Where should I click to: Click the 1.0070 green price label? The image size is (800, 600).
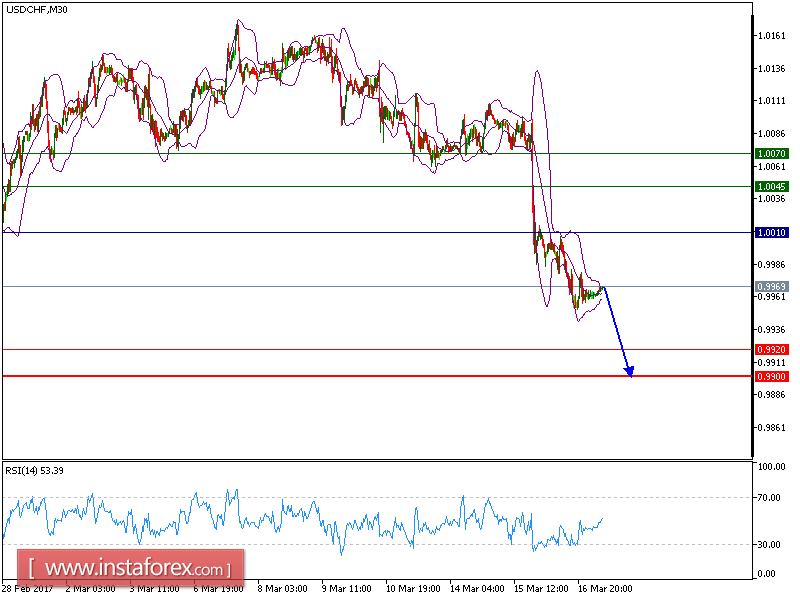(x=771, y=154)
